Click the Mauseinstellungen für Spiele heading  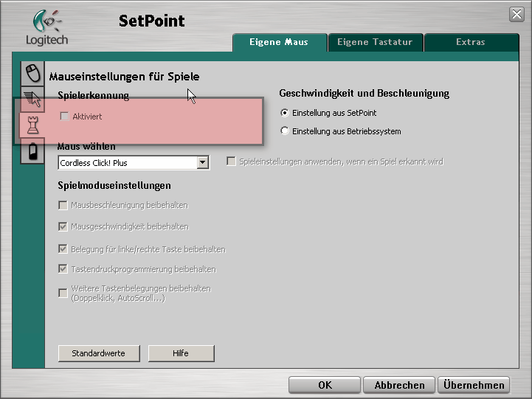point(124,77)
